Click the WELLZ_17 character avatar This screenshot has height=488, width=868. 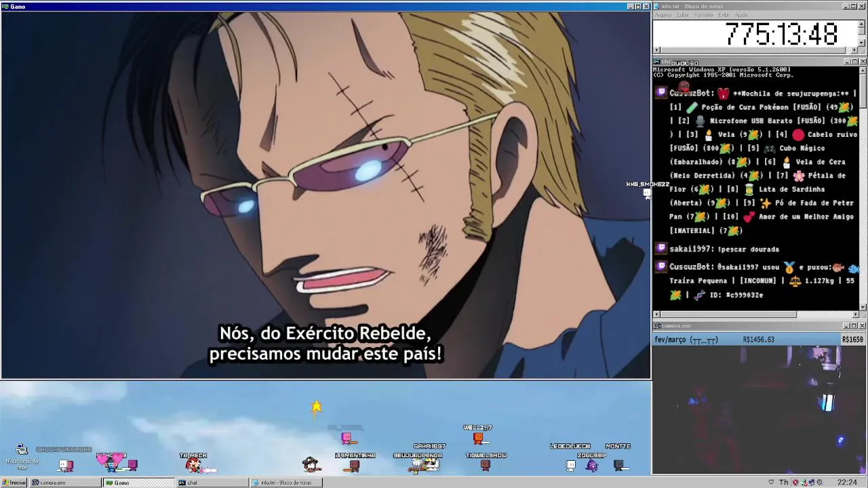coord(478,439)
